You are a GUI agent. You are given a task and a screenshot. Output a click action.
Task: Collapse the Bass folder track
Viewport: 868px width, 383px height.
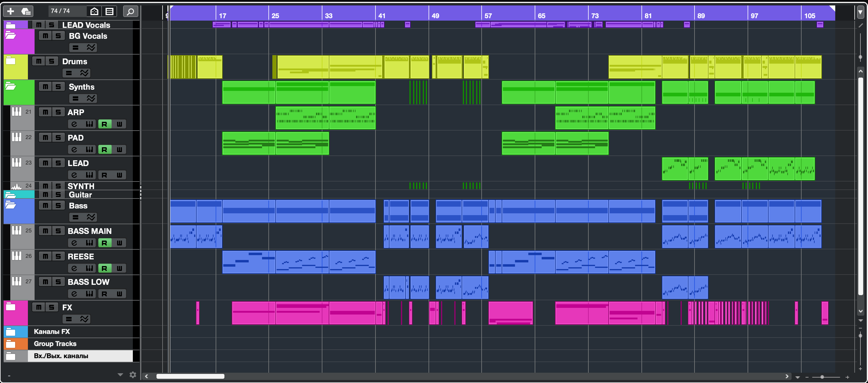point(10,205)
